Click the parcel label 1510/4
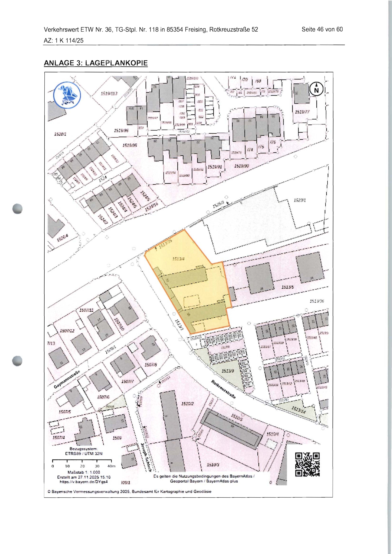The height and width of the screenshot is (554, 392). click(273, 434)
